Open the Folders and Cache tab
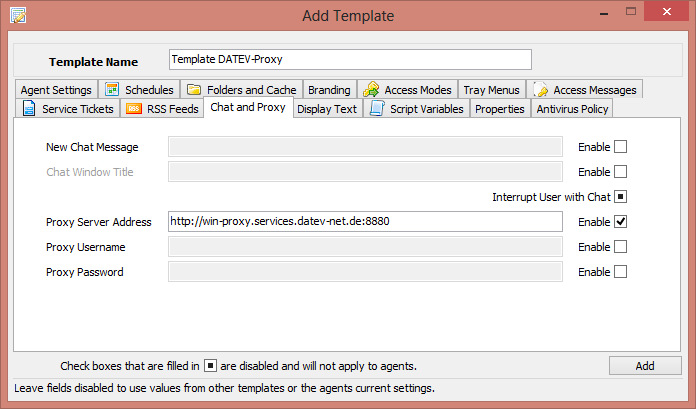This screenshot has height=409, width=696. click(x=241, y=90)
